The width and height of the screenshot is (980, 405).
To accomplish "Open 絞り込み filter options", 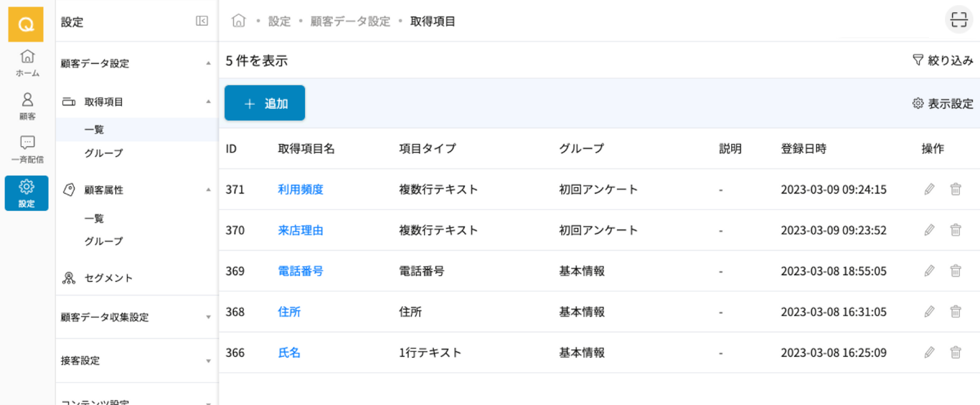I will tap(943, 61).
